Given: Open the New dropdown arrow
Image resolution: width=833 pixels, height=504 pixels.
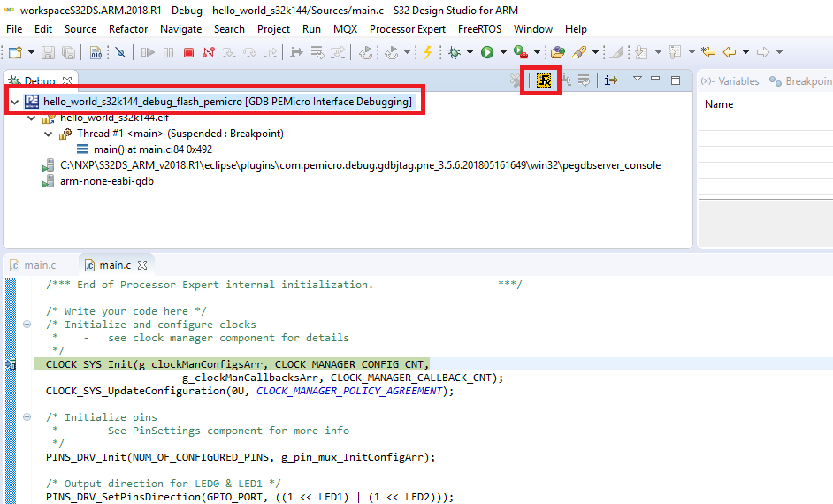Looking at the screenshot, I should pyautogui.click(x=31, y=52).
